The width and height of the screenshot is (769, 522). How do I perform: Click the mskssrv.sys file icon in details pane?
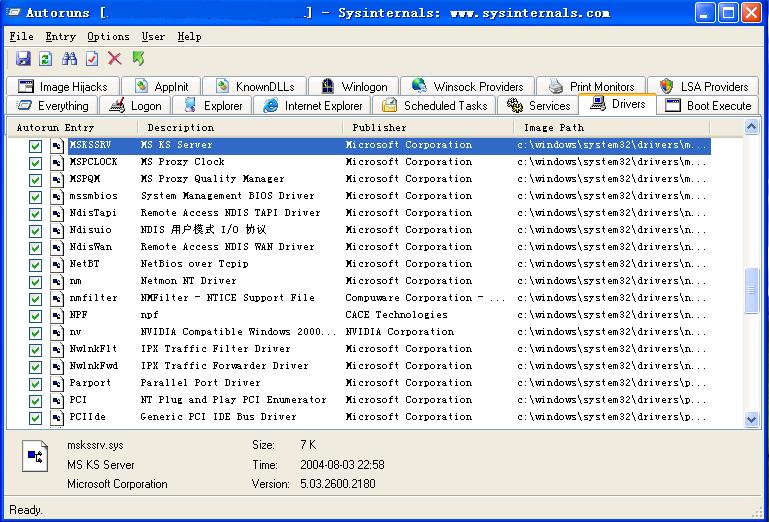click(x=35, y=456)
